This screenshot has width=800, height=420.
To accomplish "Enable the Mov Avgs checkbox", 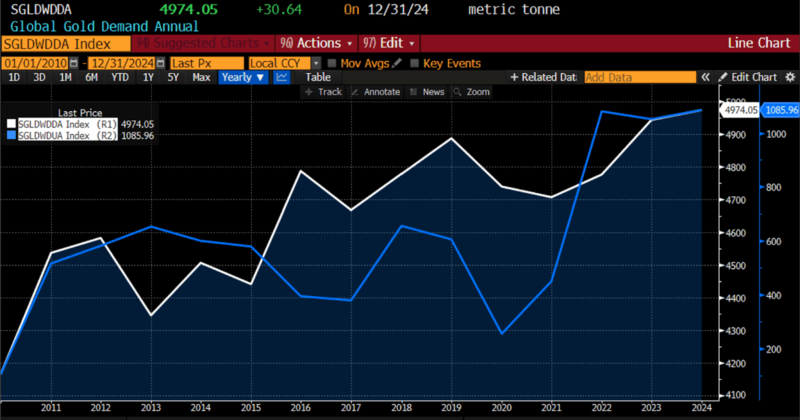I will 332,63.
